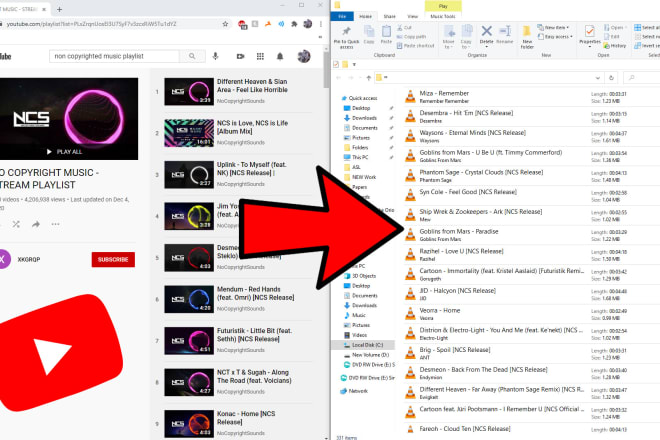Open Chrome three-dot menu

point(321,24)
